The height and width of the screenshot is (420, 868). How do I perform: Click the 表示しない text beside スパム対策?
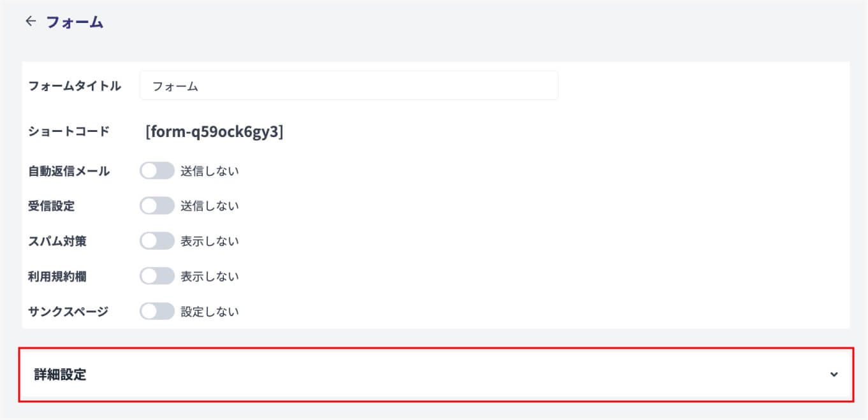pos(209,241)
